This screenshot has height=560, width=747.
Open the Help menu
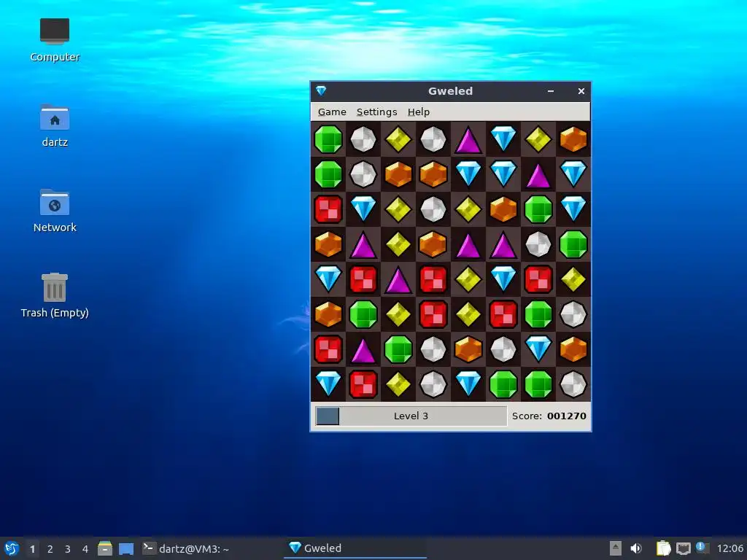coord(419,112)
